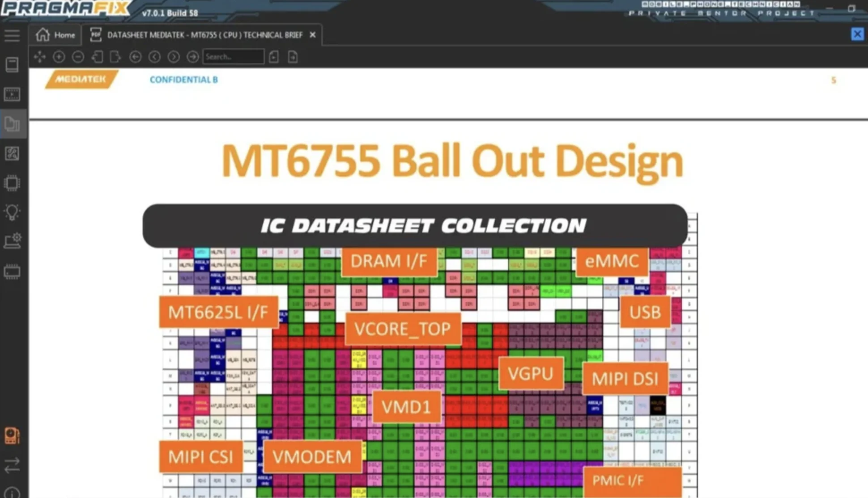Click the USB label
Image resolution: width=868 pixels, height=498 pixels.
[x=645, y=312]
